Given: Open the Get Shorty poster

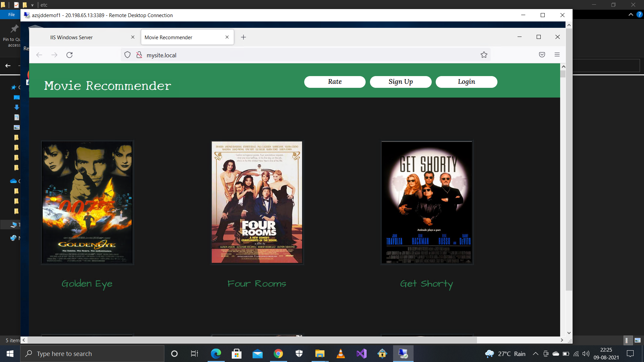Looking at the screenshot, I should (427, 202).
